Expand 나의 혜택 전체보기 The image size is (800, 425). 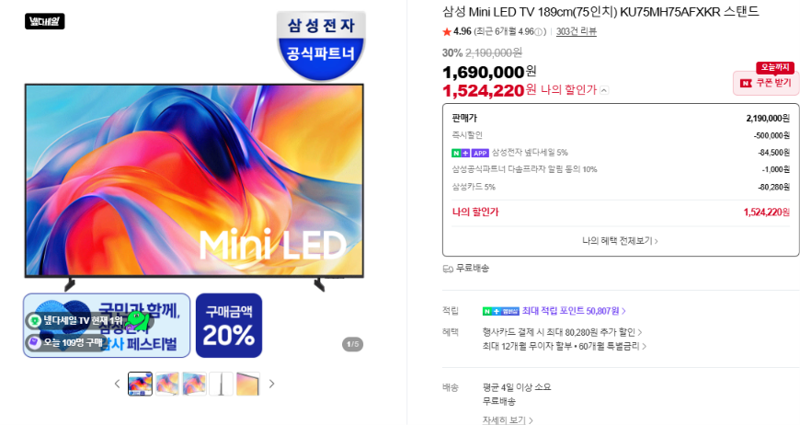point(620,240)
